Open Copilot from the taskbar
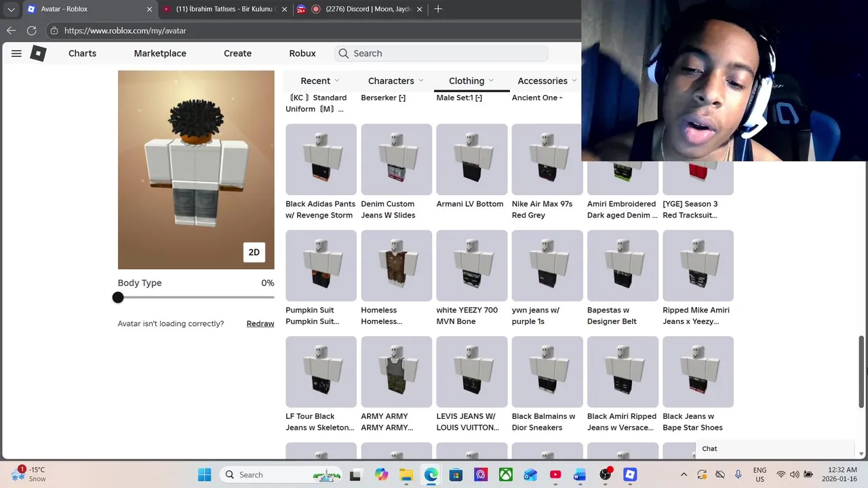Screen dimensions: 868x488 click(x=380, y=474)
